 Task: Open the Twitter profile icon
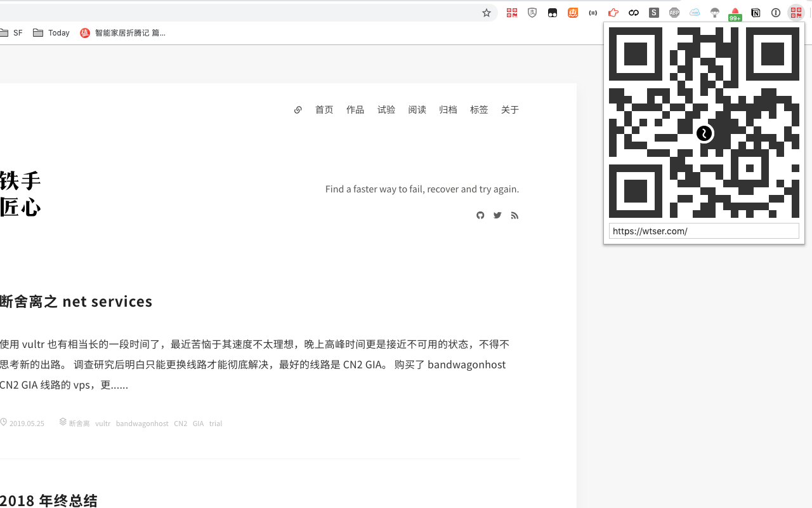click(497, 215)
